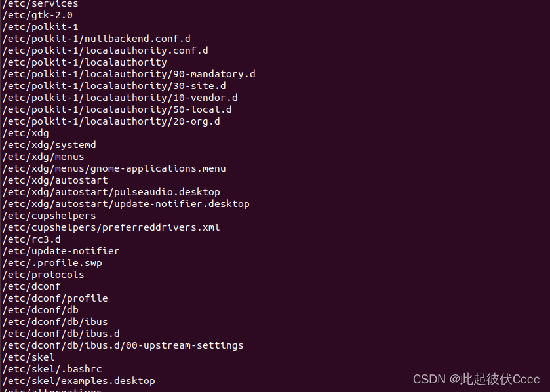Screen dimensions: 550x392
Task: Click the localauthority.conf.d path line
Action: tap(105, 50)
